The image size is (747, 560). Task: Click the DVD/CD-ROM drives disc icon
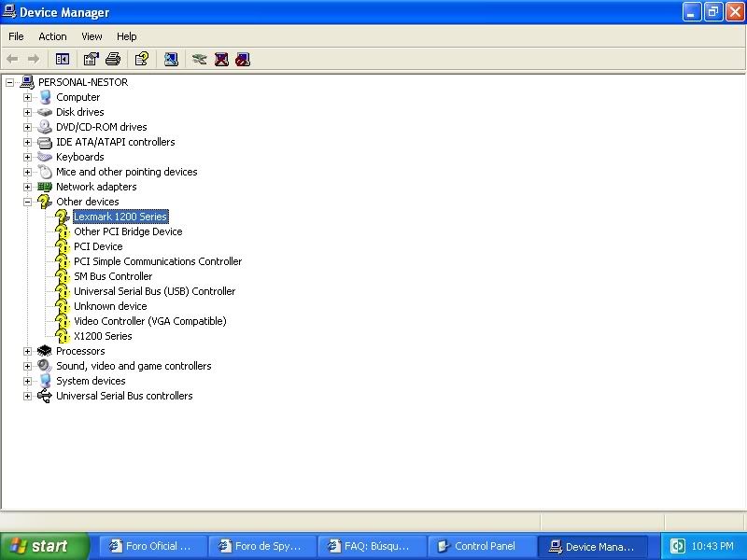(x=45, y=127)
